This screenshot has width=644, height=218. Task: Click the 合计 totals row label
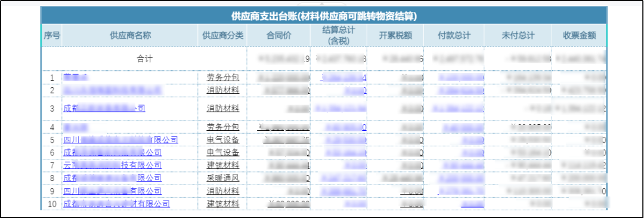[144, 59]
